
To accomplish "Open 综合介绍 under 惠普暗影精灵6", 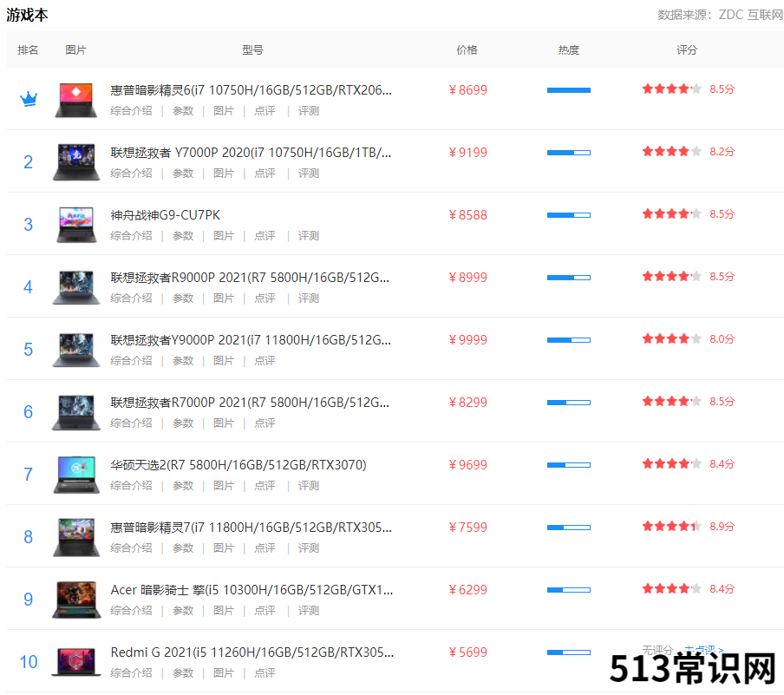I will coord(131,110).
